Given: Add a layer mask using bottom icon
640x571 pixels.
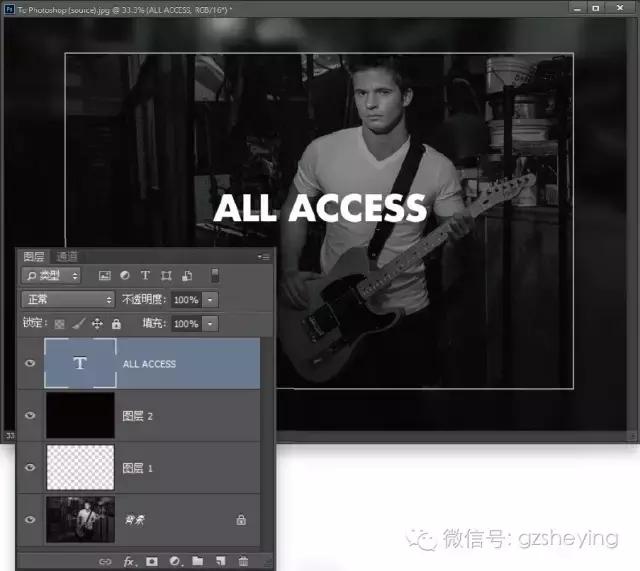Looking at the screenshot, I should coord(152,562).
